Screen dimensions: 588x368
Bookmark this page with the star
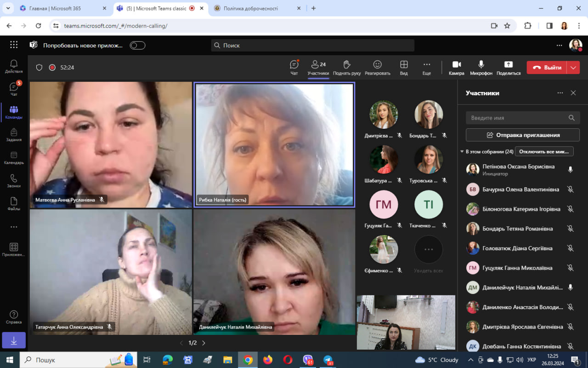507,26
